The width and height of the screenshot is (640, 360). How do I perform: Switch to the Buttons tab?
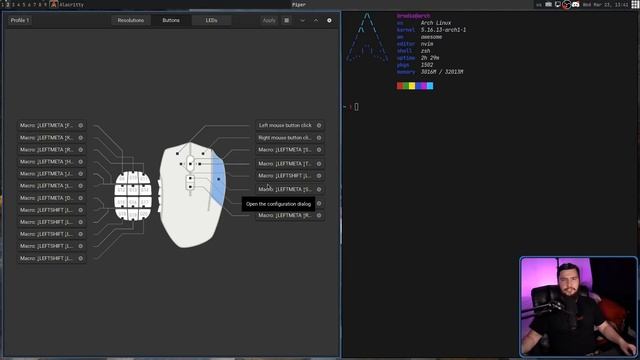(171, 20)
